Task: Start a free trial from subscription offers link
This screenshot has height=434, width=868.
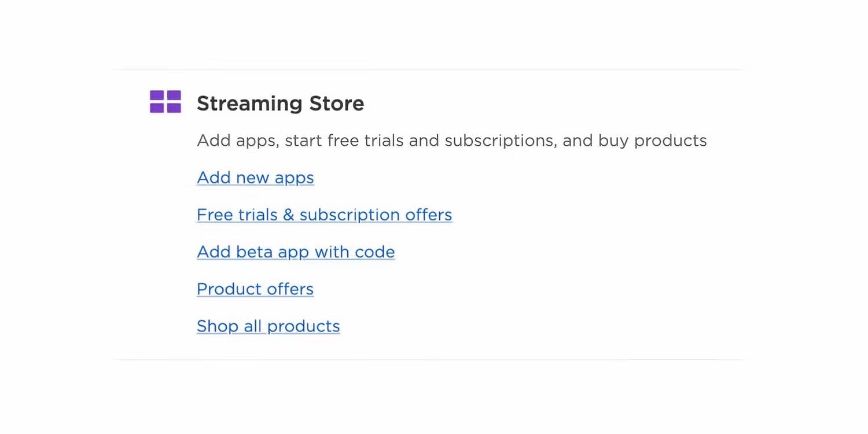Action: coord(324,215)
